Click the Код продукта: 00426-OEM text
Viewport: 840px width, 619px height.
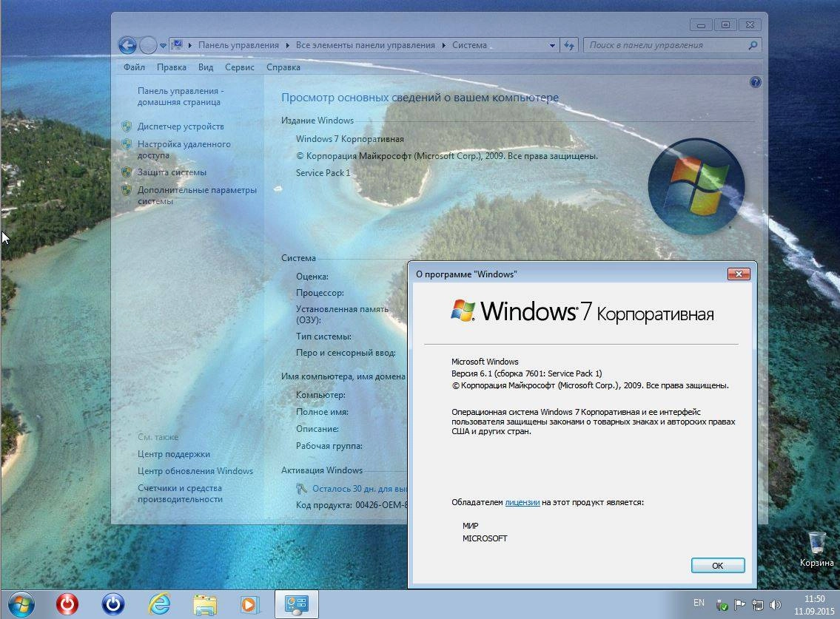pyautogui.click(x=352, y=505)
